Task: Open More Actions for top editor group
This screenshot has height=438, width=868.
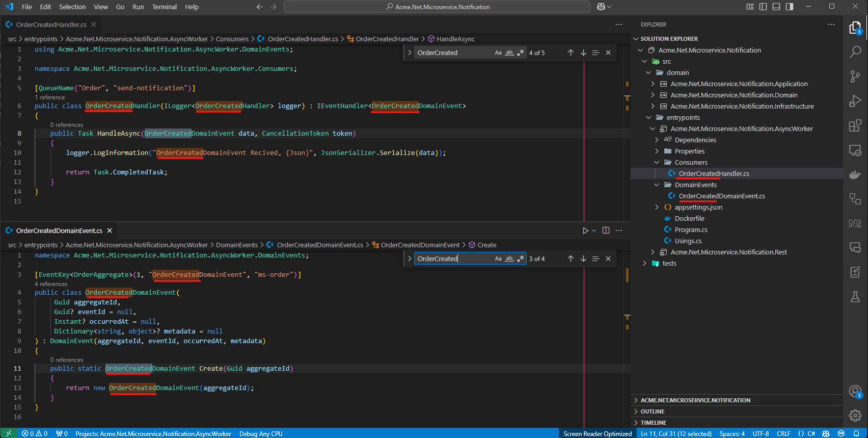Action: tap(619, 24)
